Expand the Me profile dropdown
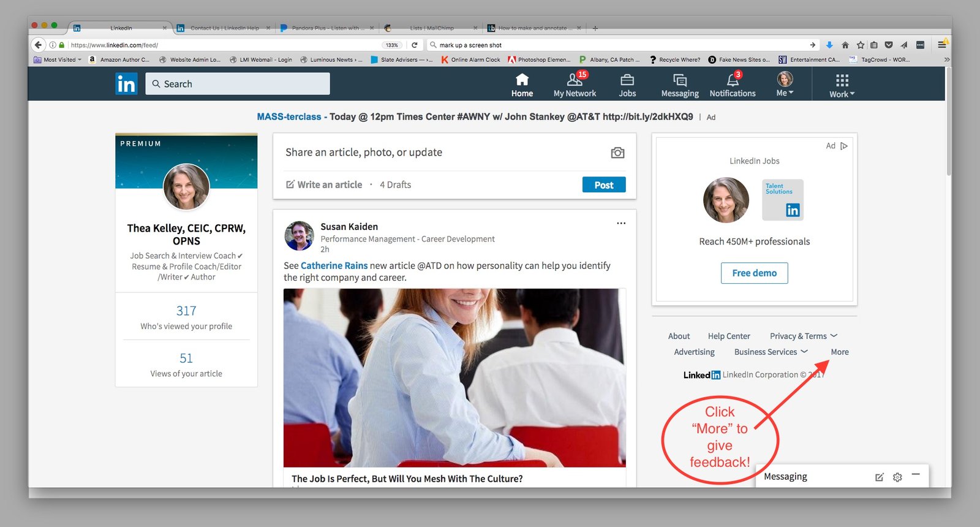 tap(785, 84)
